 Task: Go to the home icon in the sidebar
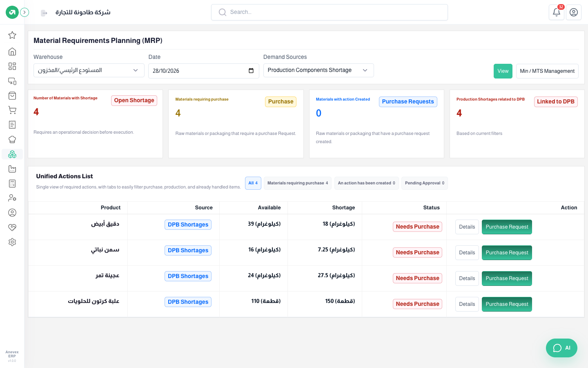pos(12,52)
